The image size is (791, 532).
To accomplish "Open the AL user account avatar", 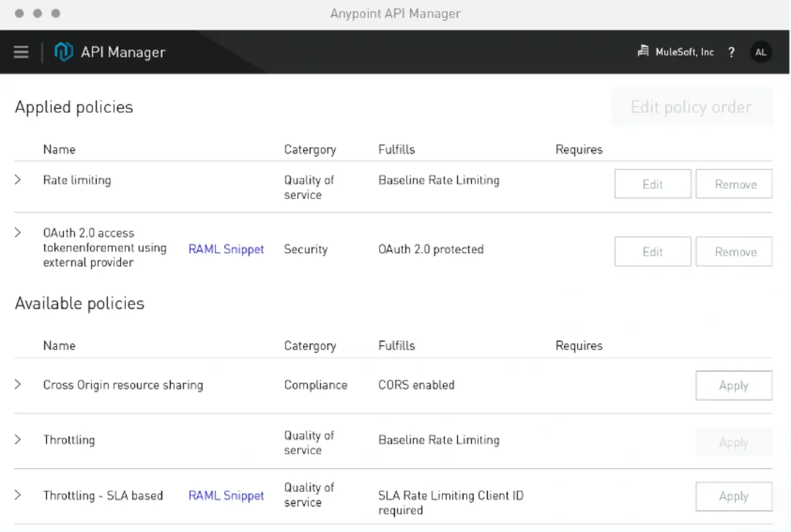I will [x=761, y=51].
